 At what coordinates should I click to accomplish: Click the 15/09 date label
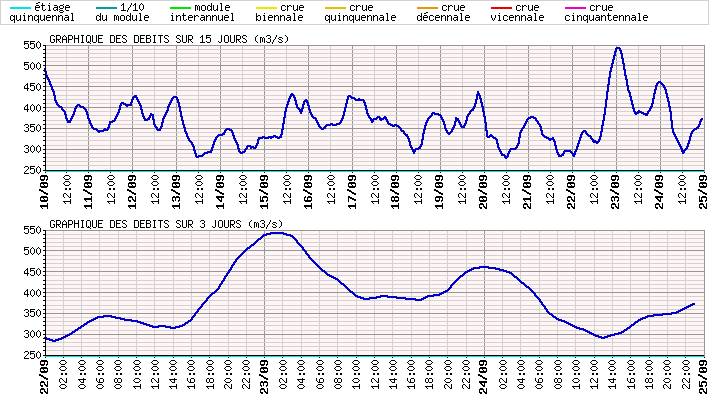pyautogui.click(x=264, y=192)
